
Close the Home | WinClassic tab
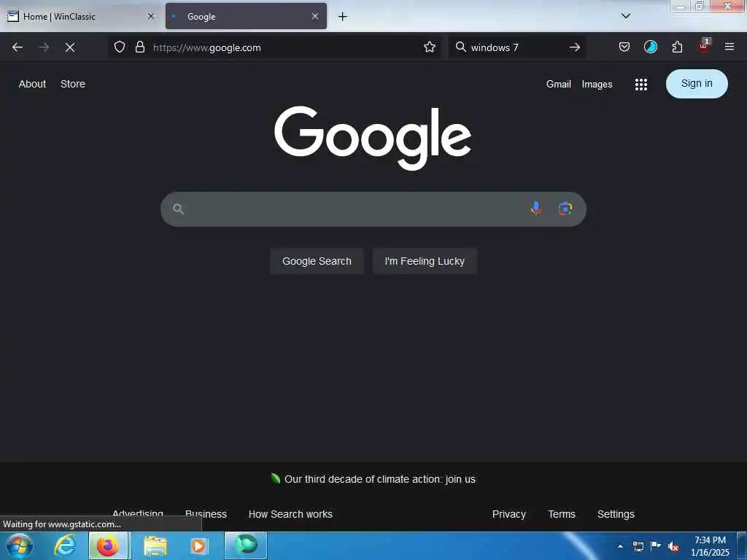(x=151, y=16)
